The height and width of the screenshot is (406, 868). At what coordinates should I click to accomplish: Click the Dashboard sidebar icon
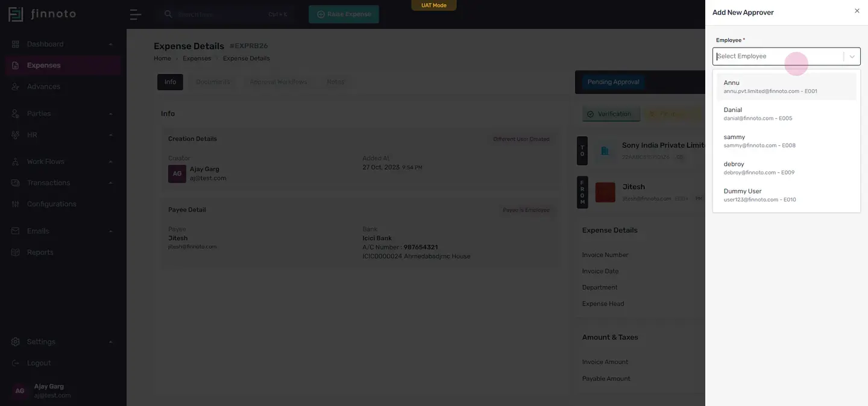click(16, 44)
